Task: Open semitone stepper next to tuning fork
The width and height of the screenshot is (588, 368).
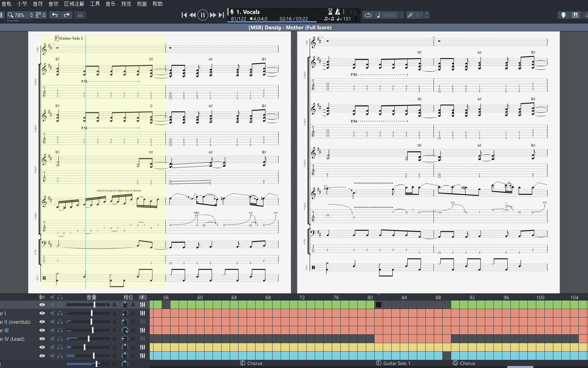Action: point(427,15)
